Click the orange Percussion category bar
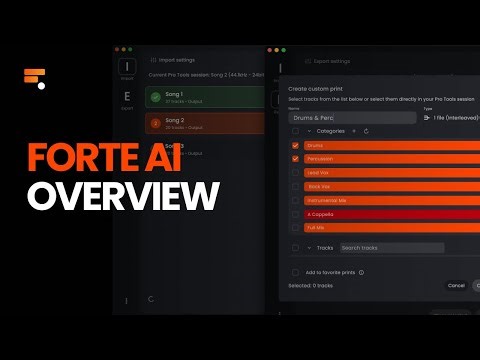 (x=392, y=159)
